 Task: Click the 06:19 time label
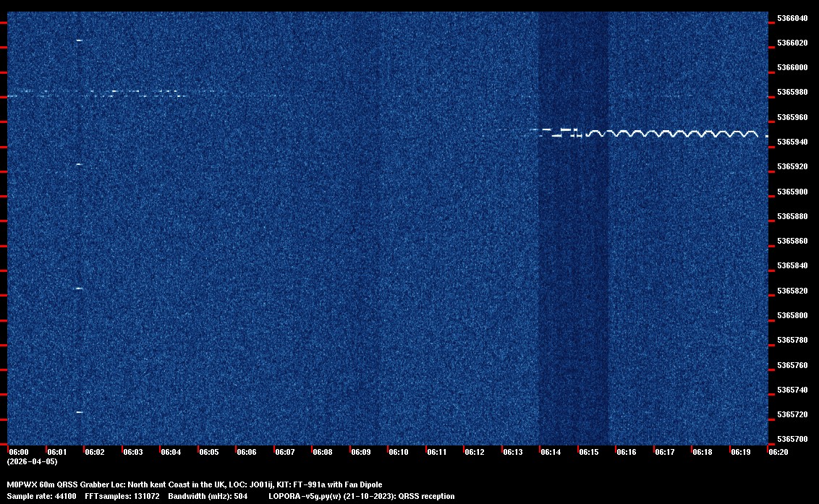[740, 452]
